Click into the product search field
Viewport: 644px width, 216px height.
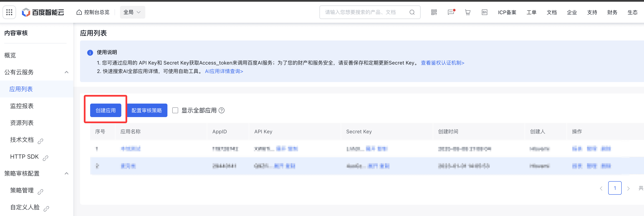365,12
